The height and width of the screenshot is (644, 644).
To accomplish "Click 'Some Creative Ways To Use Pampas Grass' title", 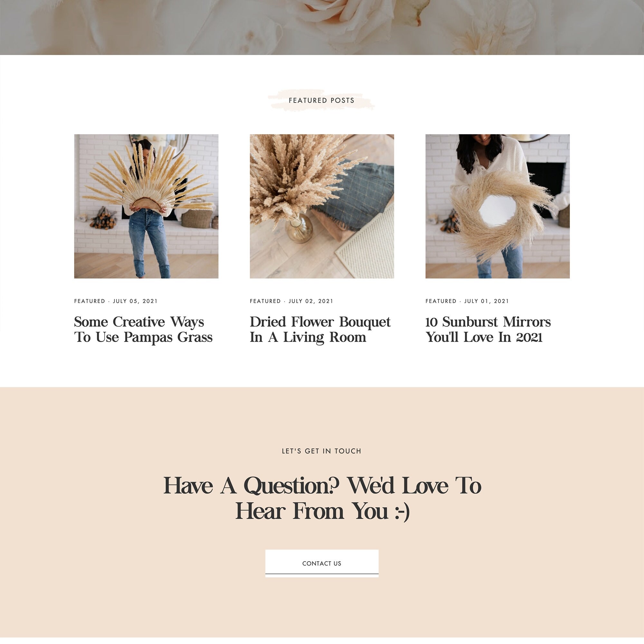I will coord(143,329).
